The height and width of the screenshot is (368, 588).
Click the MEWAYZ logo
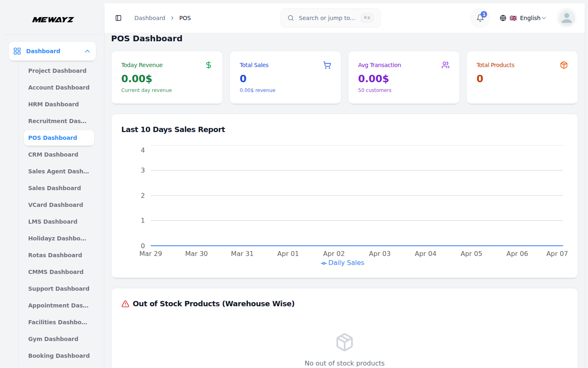[x=53, y=19]
